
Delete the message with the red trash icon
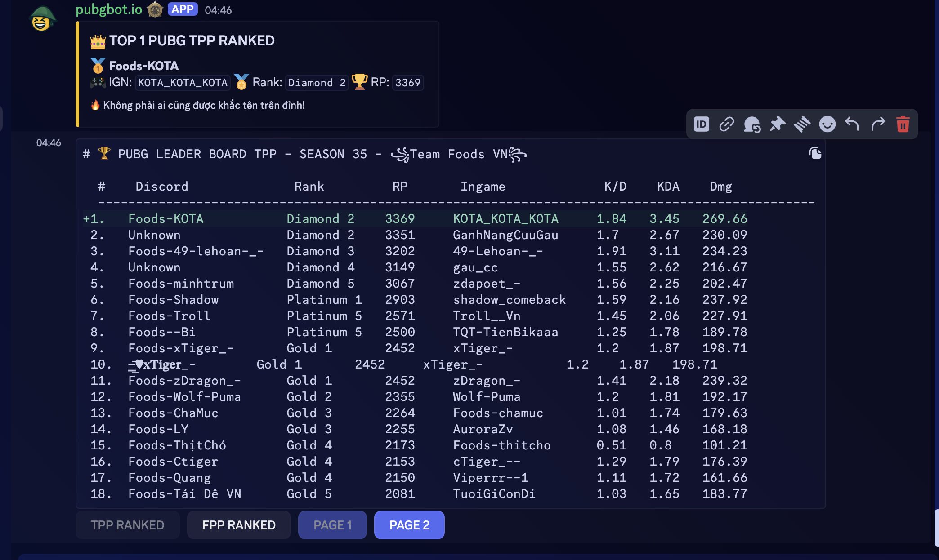[x=903, y=124]
